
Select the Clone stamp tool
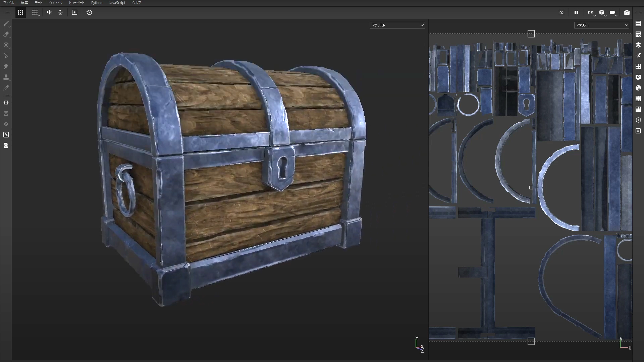(6, 77)
